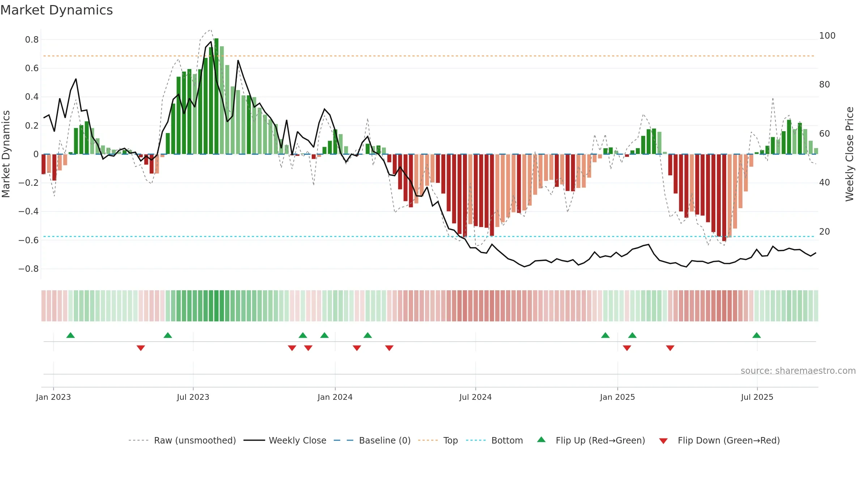Click the green flip-up marker just before Jul 2023
This screenshot has width=868, height=488.
pyautogui.click(x=168, y=335)
